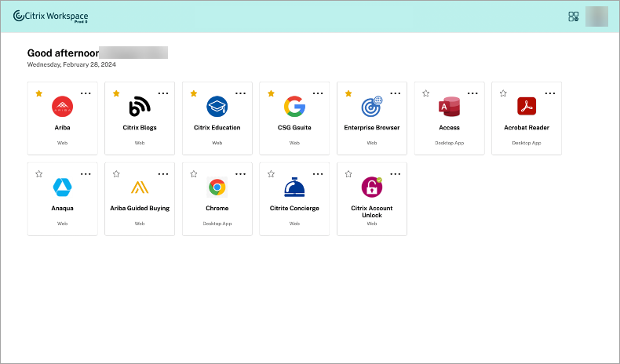The image size is (620, 364).
Task: Show Citrite Concierge three-dot menu
Action: 318,174
